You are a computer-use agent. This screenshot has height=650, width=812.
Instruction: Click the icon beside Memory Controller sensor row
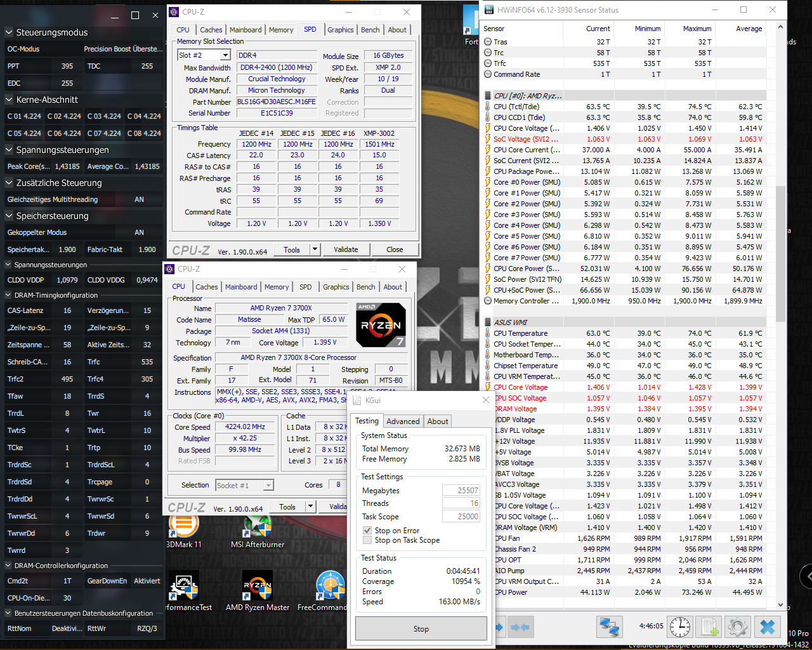(x=488, y=301)
